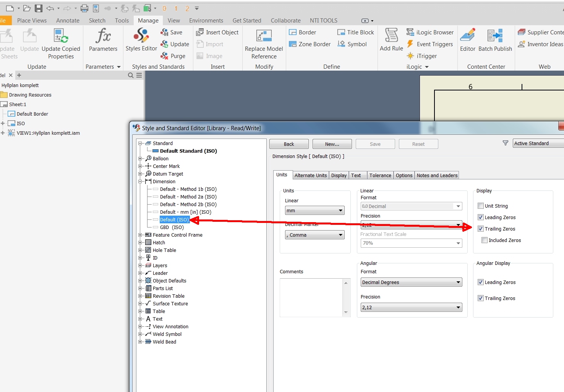Define a Zone Border

click(x=310, y=44)
